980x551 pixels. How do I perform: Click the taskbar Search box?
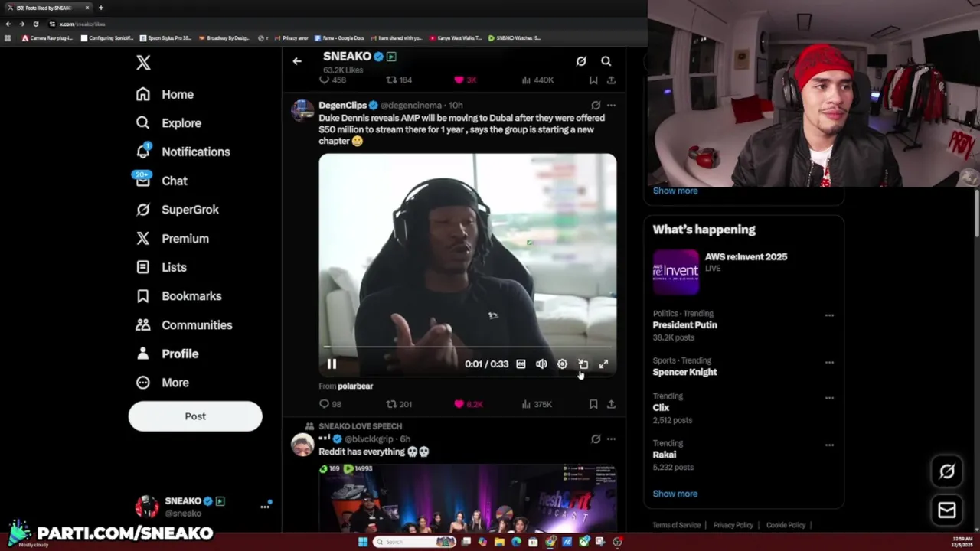click(x=413, y=542)
